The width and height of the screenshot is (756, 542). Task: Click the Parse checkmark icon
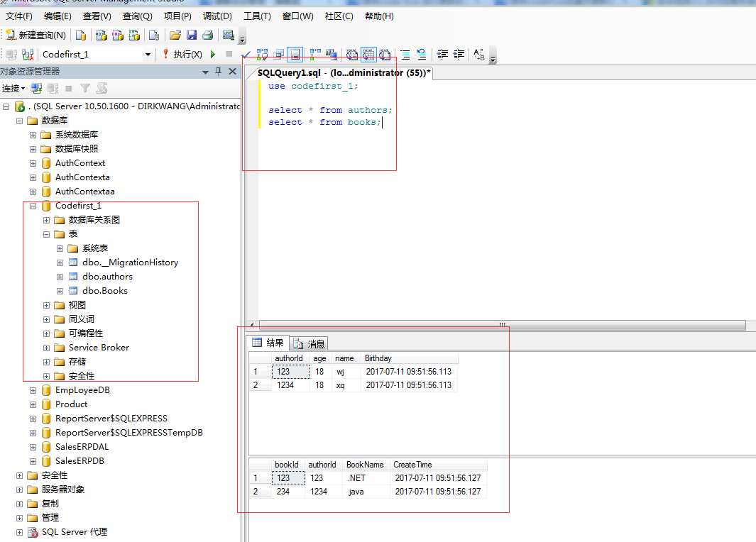(x=246, y=55)
